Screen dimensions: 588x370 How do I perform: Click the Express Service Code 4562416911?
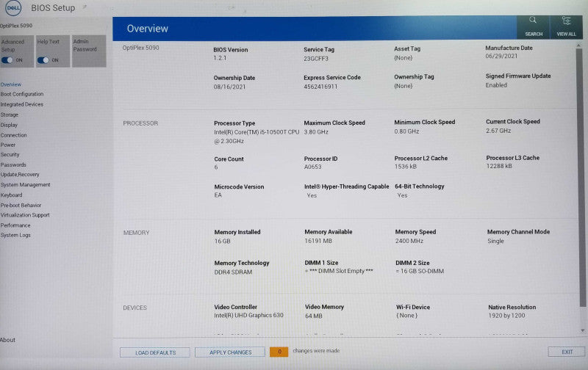click(x=320, y=87)
